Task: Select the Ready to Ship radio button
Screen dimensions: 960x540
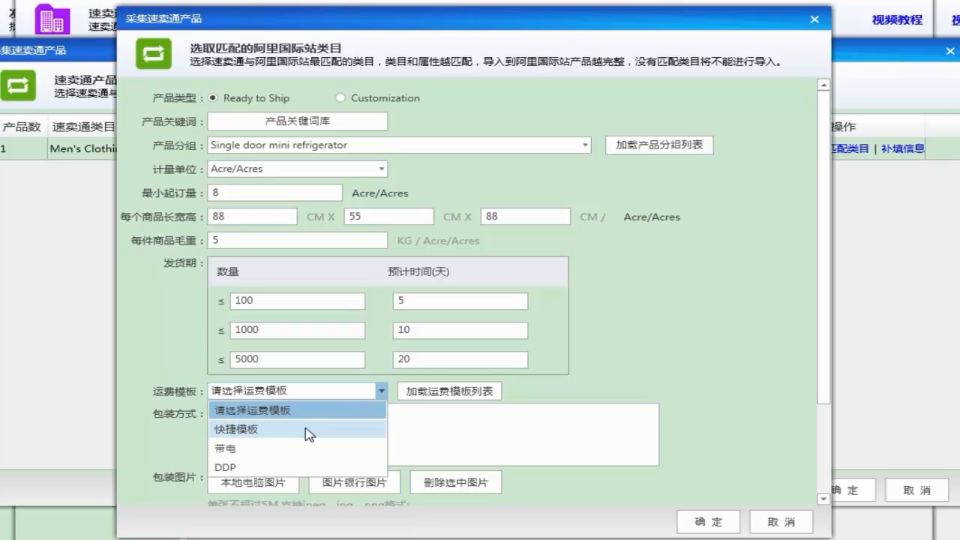Action: 212,98
